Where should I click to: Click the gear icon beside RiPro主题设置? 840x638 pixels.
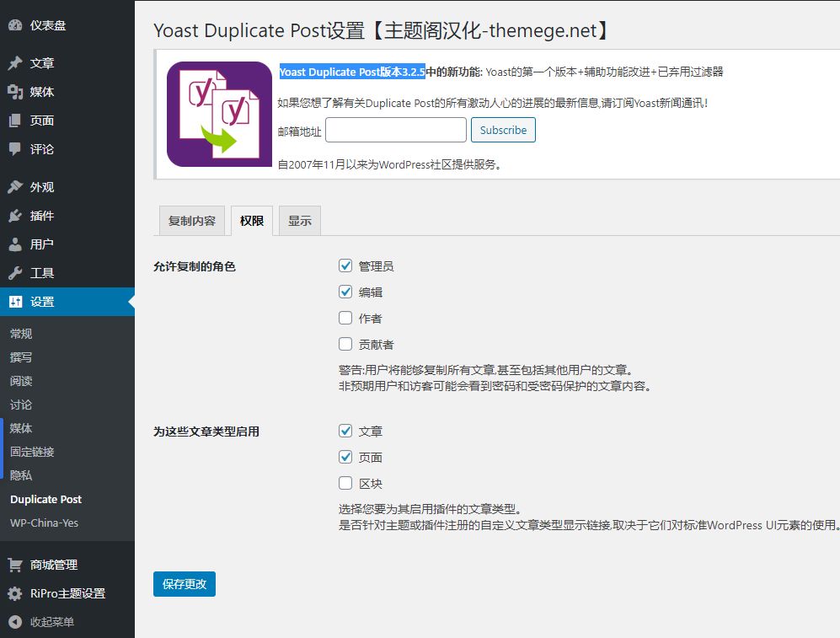pyautogui.click(x=15, y=593)
